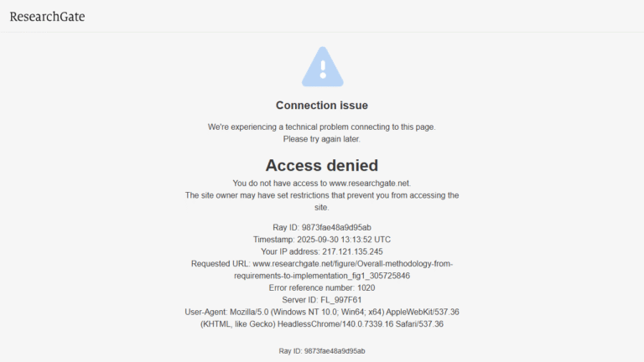This screenshot has width=644, height=362.
Task: Click the blue warning triangle icon
Action: tap(322, 66)
